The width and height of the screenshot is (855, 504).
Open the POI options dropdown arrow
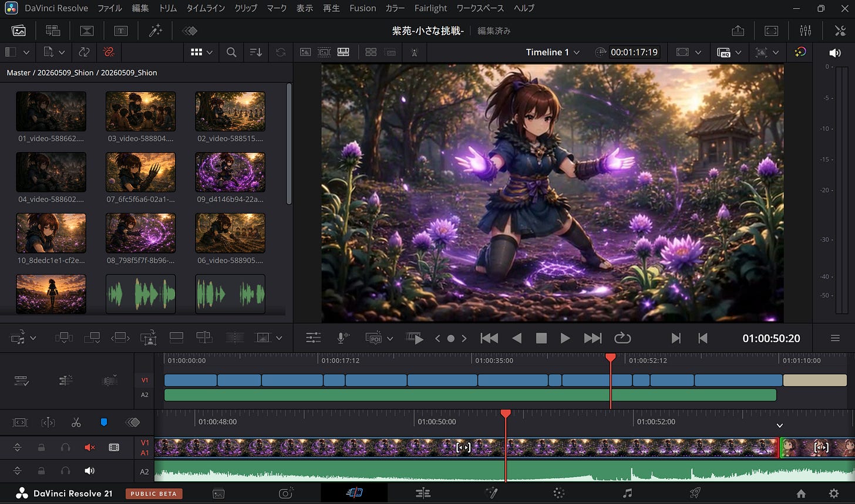[x=389, y=339]
